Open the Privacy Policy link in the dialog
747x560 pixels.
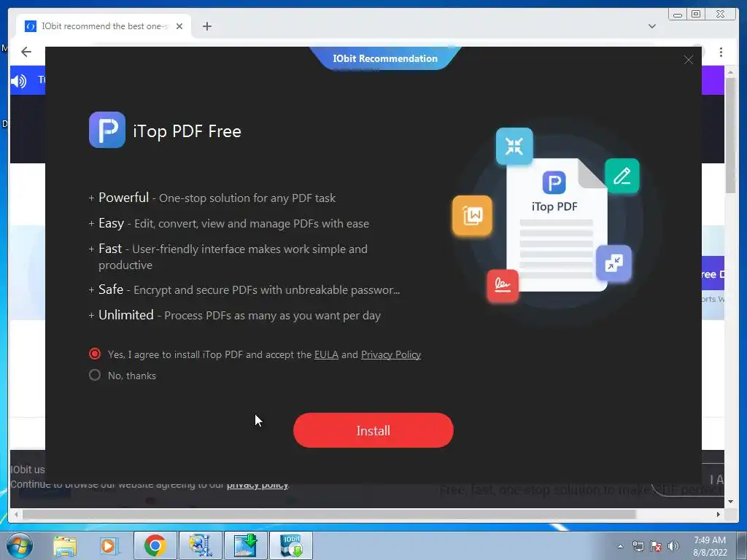[x=391, y=355]
